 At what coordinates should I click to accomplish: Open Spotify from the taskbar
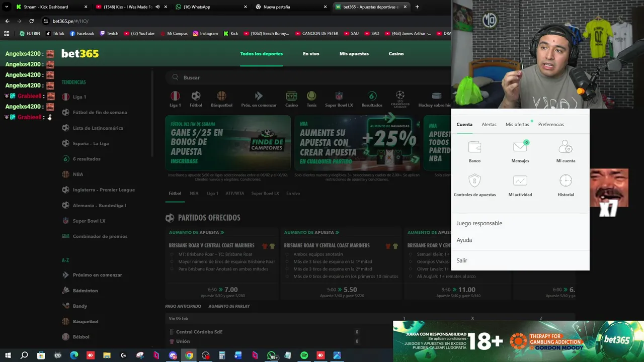(304, 355)
